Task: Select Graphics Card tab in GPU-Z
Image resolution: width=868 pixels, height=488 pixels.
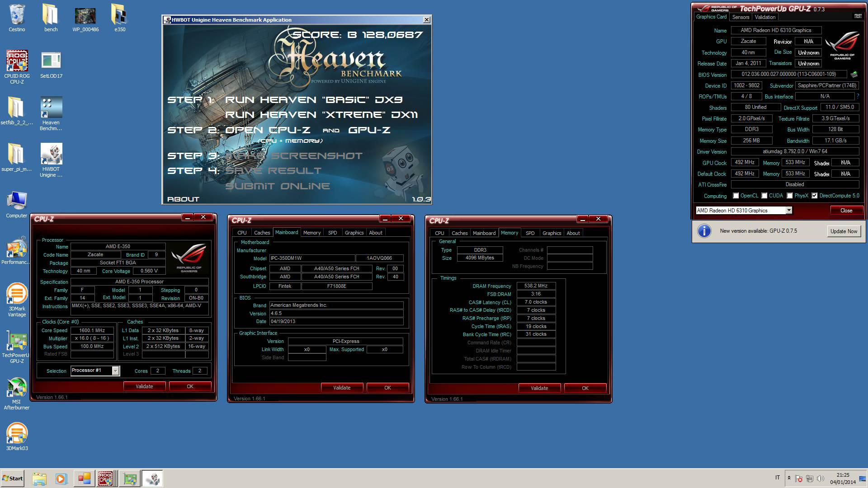Action: coord(711,17)
